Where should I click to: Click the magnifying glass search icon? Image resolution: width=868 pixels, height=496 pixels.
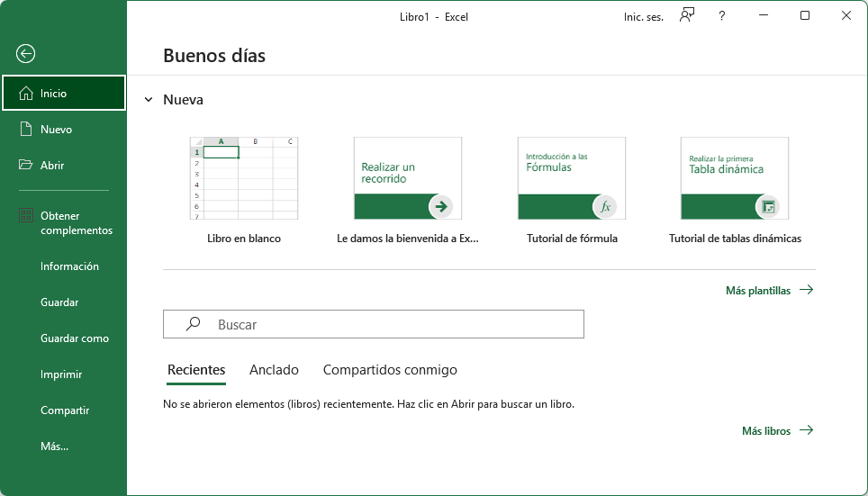[193, 324]
